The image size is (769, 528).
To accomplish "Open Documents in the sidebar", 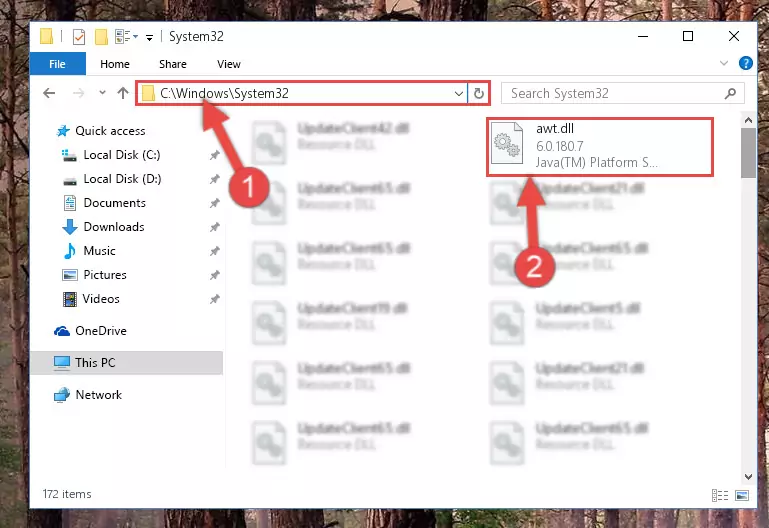I will pyautogui.click(x=114, y=203).
